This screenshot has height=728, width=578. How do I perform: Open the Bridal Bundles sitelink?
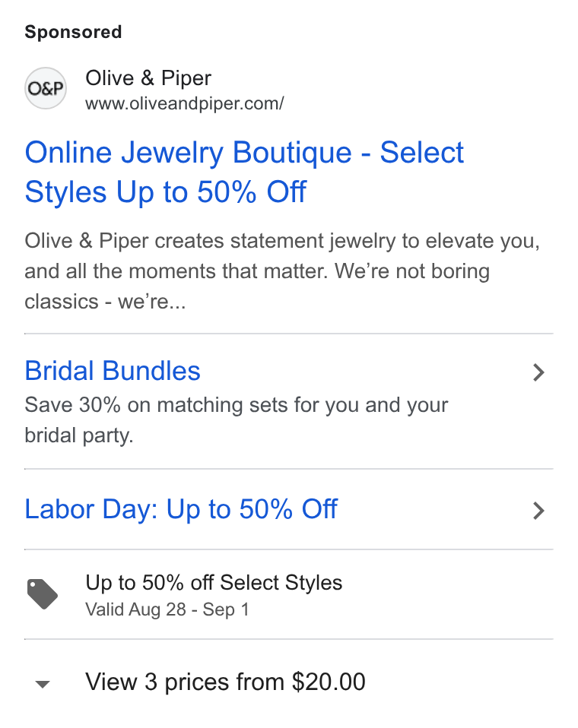point(113,371)
